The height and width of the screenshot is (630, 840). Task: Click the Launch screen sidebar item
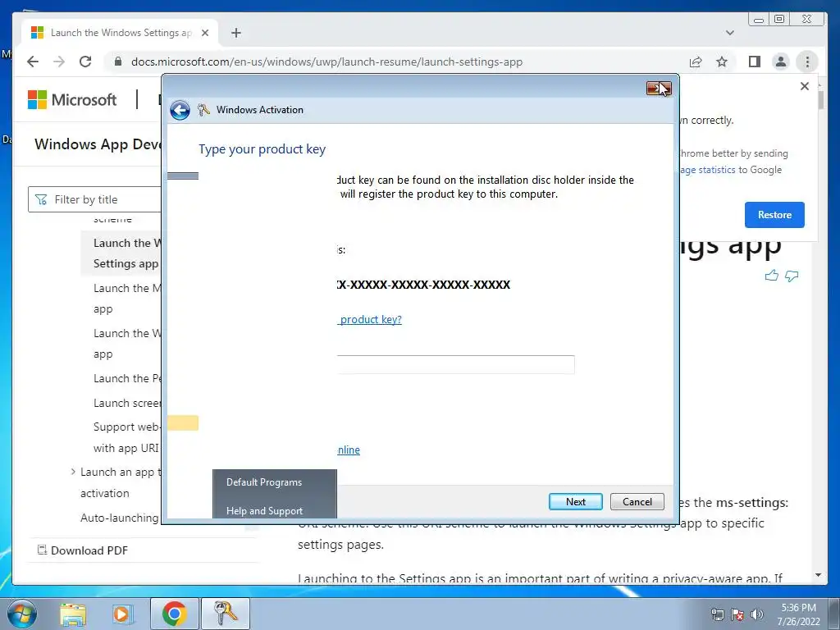click(127, 403)
